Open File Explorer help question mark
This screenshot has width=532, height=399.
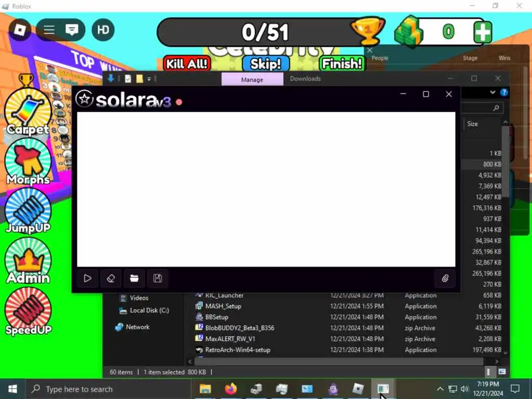pos(504,92)
